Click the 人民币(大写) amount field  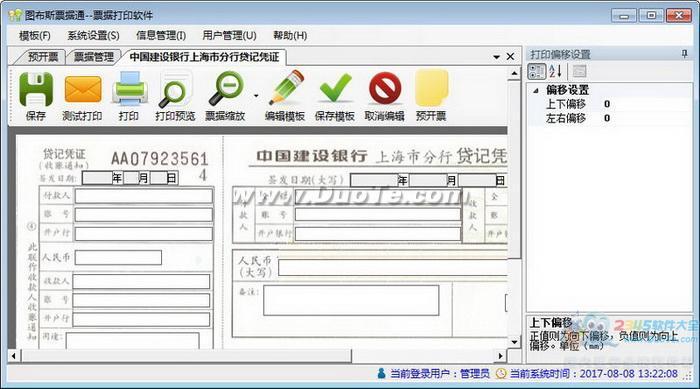click(x=393, y=268)
